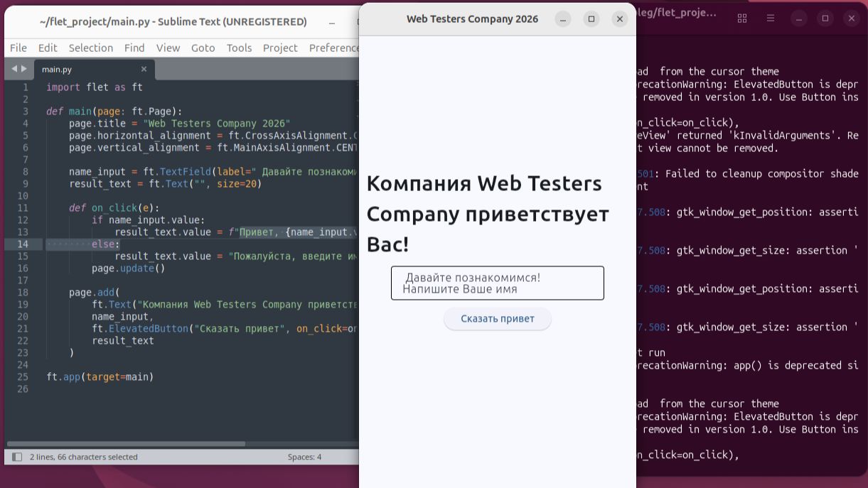Click the 'Сказать привет' button
Image resolution: width=868 pixels, height=488 pixels.
pyautogui.click(x=498, y=318)
